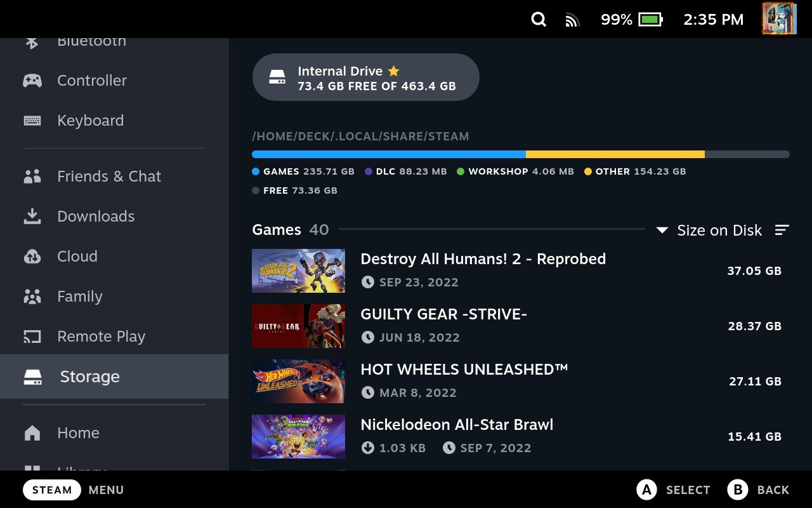Click the 99% battery percentage
Screen dimensions: 812x508
point(617,20)
